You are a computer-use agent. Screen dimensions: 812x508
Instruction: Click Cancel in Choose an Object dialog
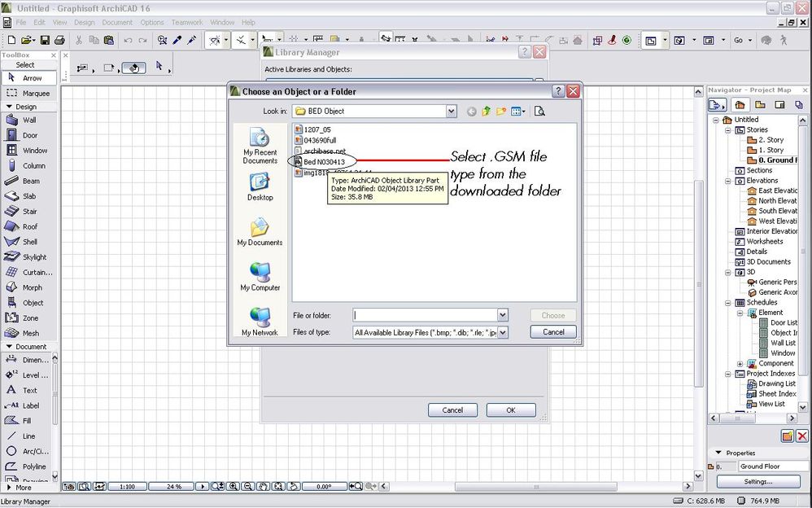coord(553,332)
